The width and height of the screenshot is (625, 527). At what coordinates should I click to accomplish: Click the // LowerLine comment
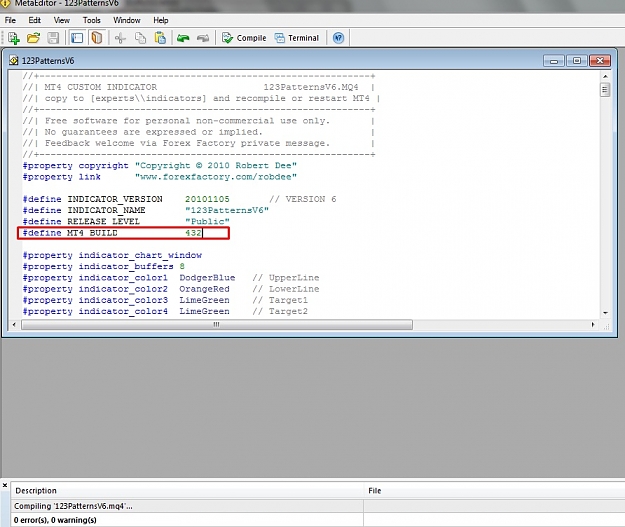coord(286,289)
